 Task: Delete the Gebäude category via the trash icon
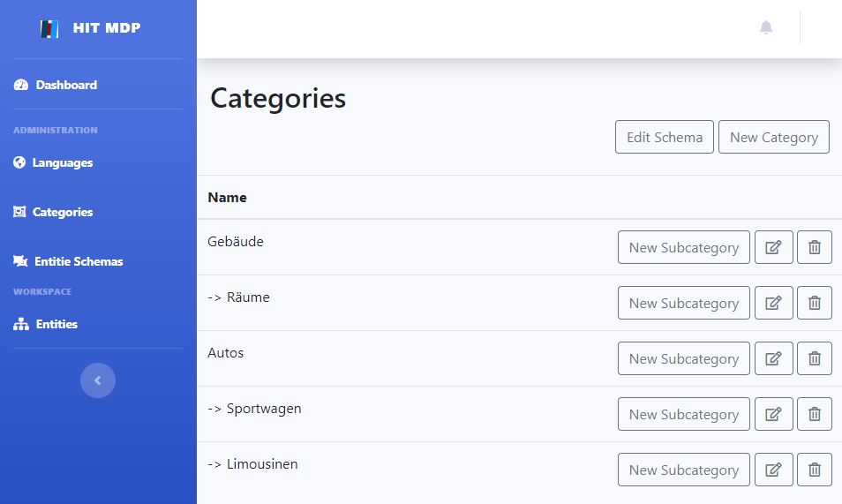pyautogui.click(x=814, y=247)
